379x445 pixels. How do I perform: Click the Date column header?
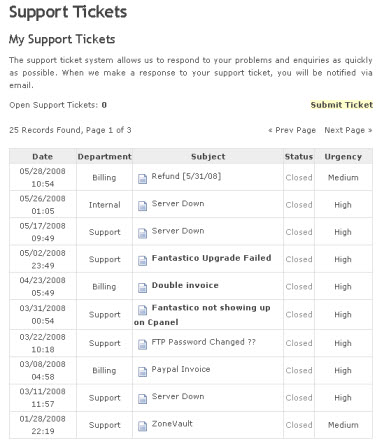coord(43,157)
